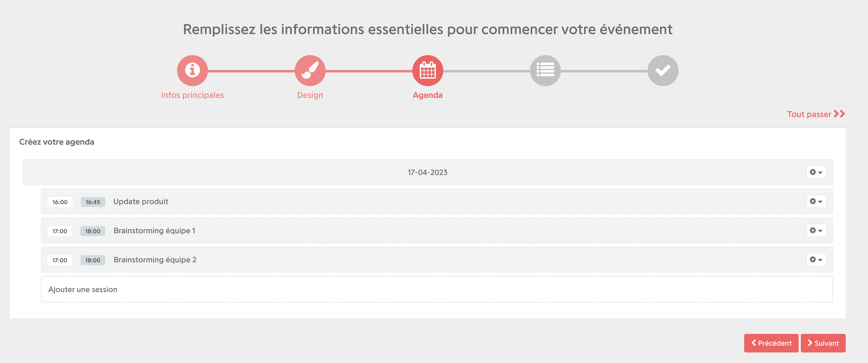868x363 pixels.
Task: Switch to the Design step label
Action: [310, 95]
